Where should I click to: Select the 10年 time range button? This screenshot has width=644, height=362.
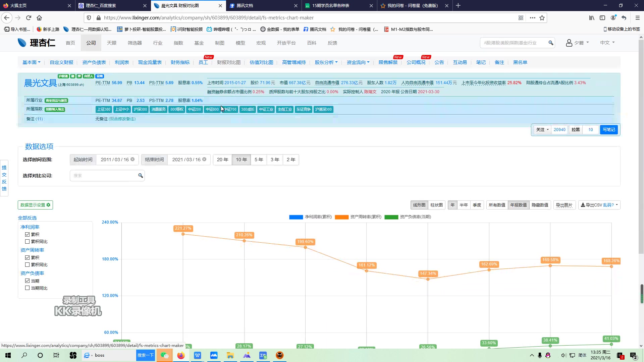241,160
